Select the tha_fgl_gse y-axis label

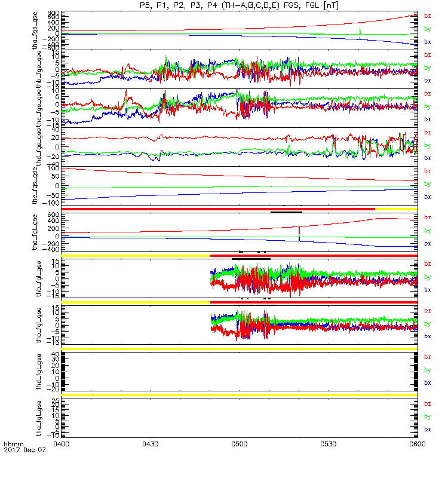coord(35,232)
